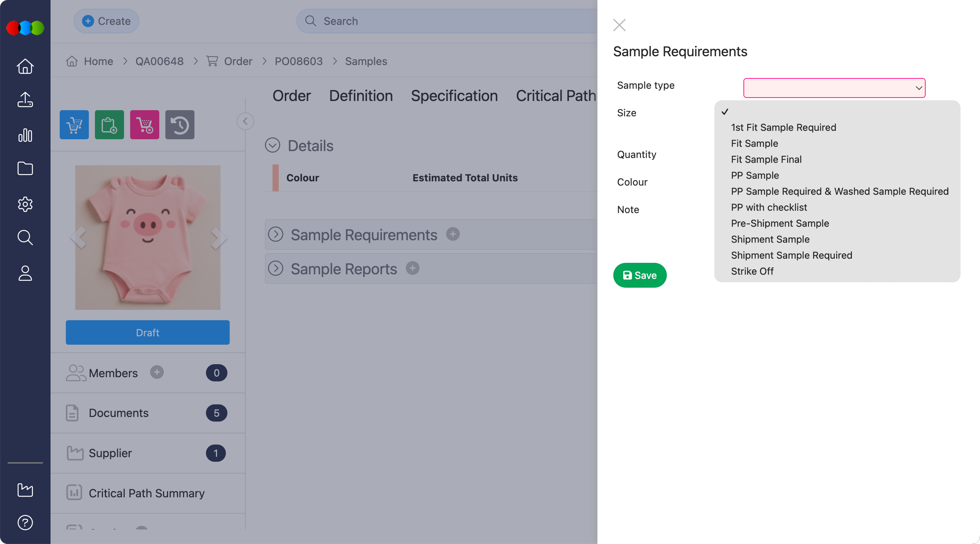Click the pink cart cancel icon

145,125
